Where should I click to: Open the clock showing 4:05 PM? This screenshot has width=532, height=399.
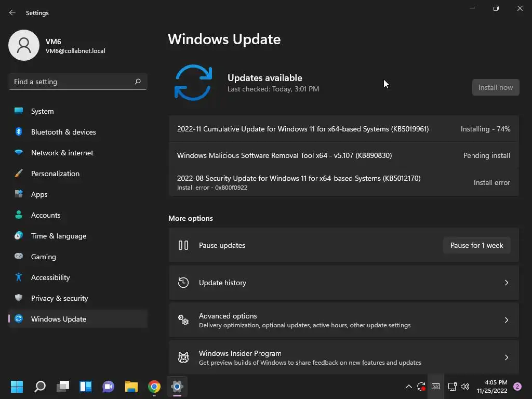tap(492, 387)
